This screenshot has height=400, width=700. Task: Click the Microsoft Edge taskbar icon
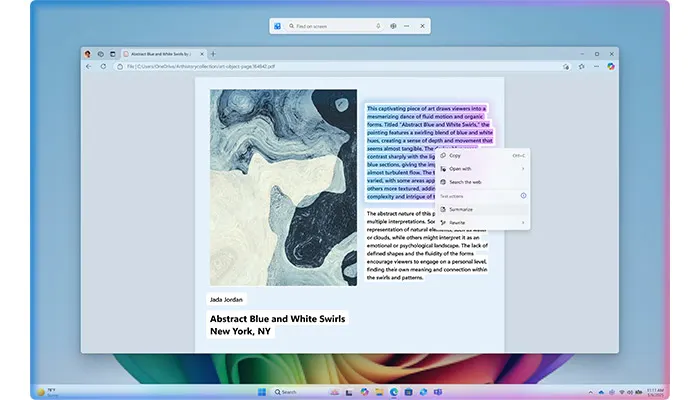(x=394, y=392)
